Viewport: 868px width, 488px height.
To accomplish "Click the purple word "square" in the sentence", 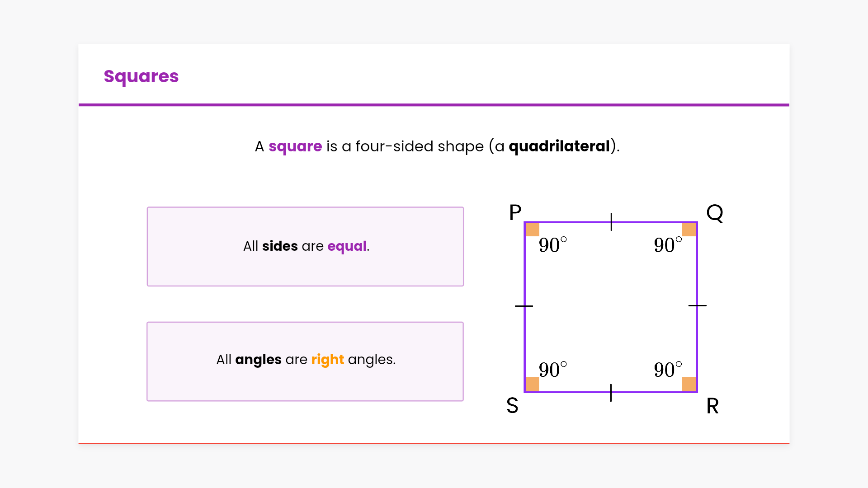I will click(295, 146).
